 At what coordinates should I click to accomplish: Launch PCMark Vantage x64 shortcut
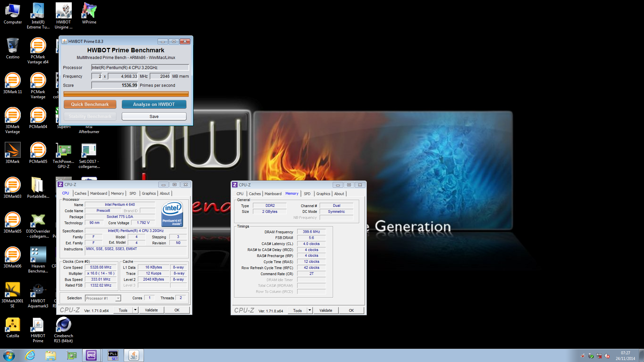click(x=38, y=51)
